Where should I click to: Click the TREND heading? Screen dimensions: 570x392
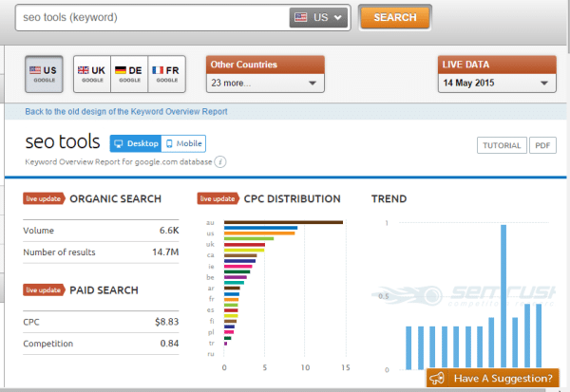(389, 198)
